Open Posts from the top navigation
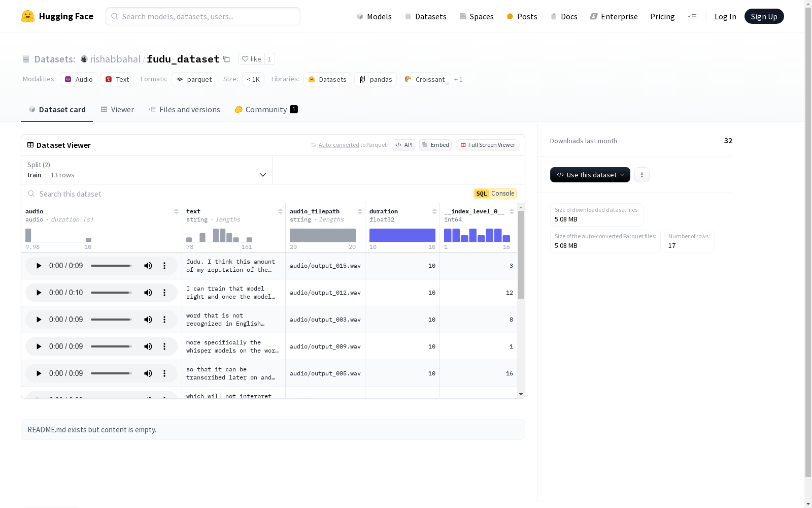 522,16
